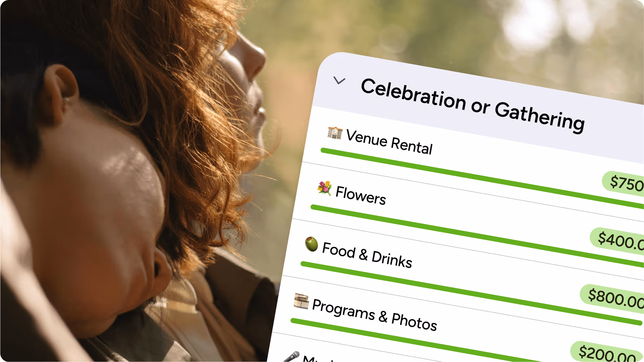Click the Flowers bouquet icon
Screen dimensions: 644x362
[325, 188]
